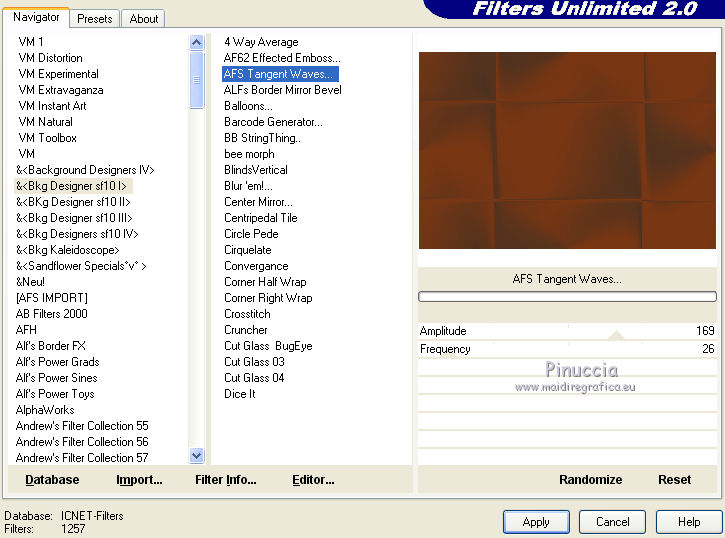Viewport: 725px width, 538px height.
Task: Select the [AFS IMPORT] category
Action: point(51,298)
